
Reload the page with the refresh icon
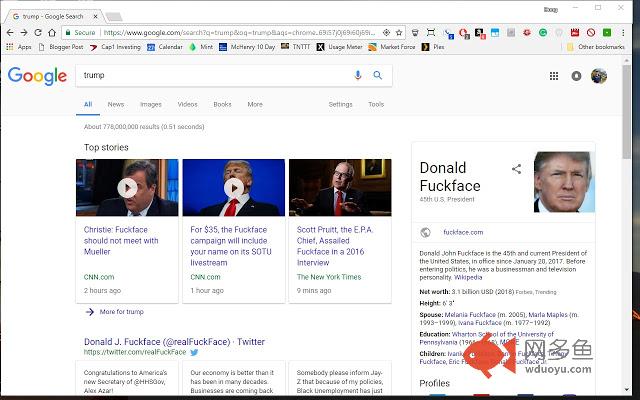coord(38,32)
